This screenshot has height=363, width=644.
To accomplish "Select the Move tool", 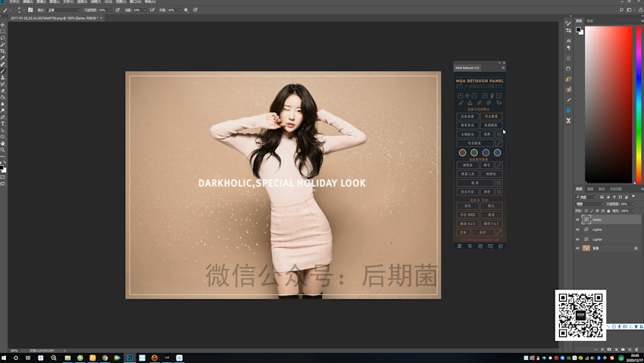I will pos(3,25).
